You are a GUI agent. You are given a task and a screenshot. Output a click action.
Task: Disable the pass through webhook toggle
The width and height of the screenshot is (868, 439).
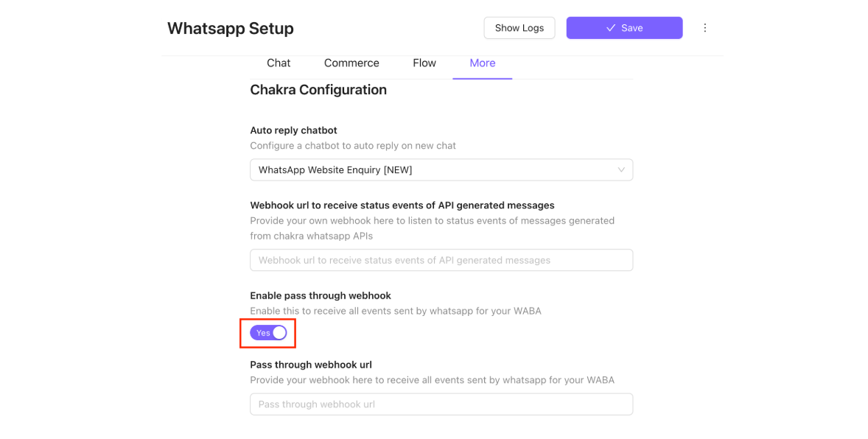click(x=268, y=333)
